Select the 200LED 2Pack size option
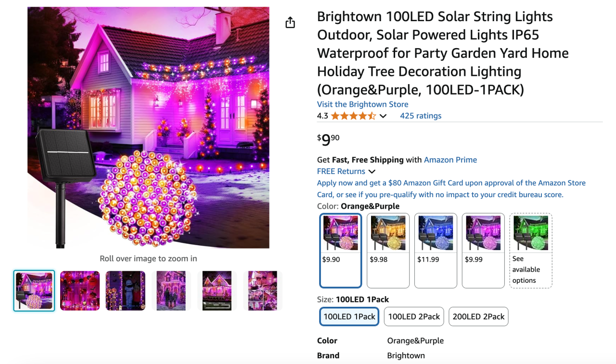 point(478,316)
